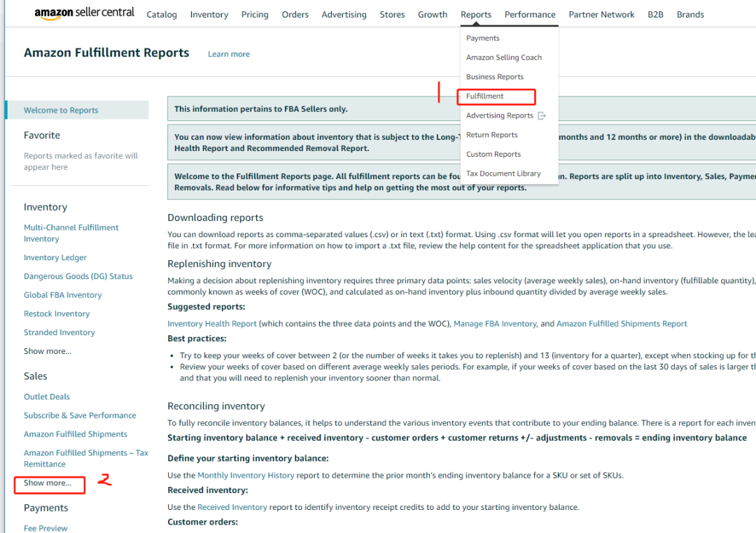This screenshot has width=756, height=533.
Task: Open Amazon Fulfilled Shipments – Tax Remittance report
Action: (86, 458)
